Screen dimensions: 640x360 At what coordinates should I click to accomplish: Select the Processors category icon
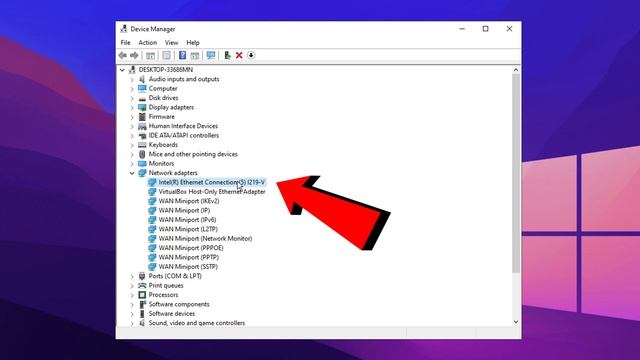[142, 295]
